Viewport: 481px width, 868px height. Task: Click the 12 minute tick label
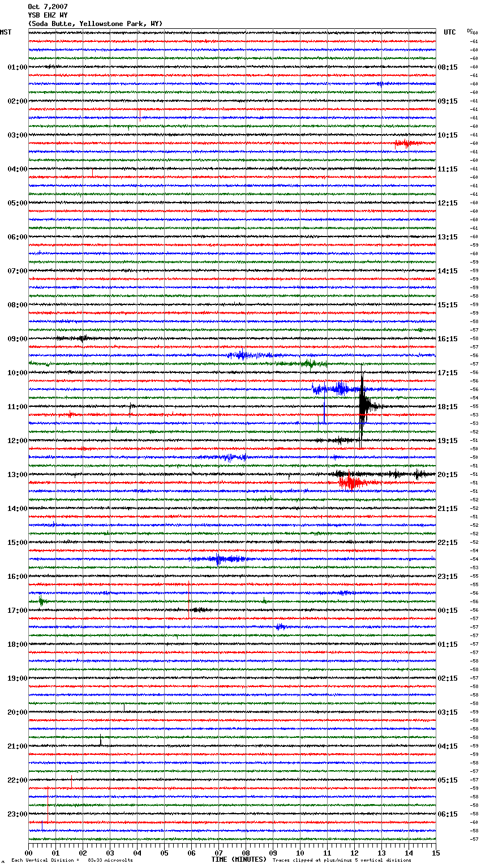354,853
